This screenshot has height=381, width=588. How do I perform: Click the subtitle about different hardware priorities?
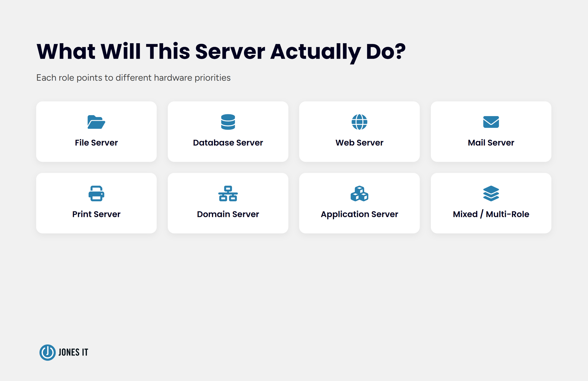coord(133,78)
